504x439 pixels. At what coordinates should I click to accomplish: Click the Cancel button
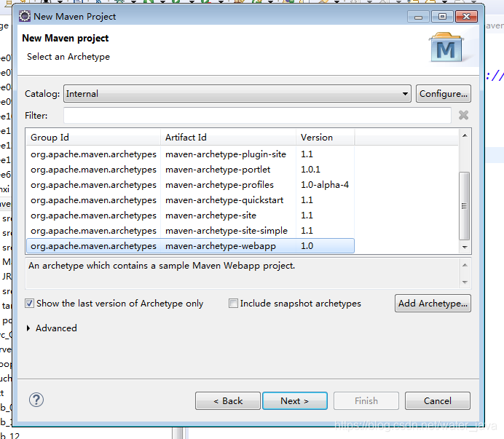coord(438,400)
